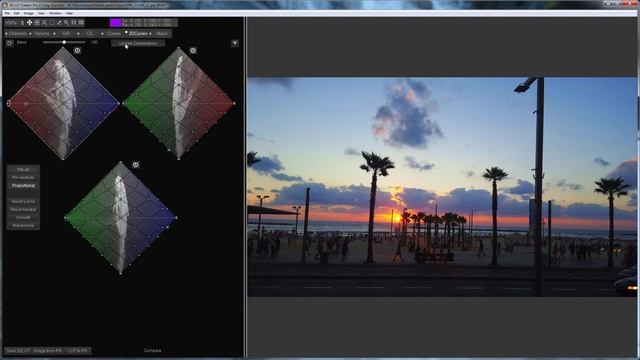Click the grid points tool icon
Viewport: 640px width, 360px height.
tap(37, 23)
